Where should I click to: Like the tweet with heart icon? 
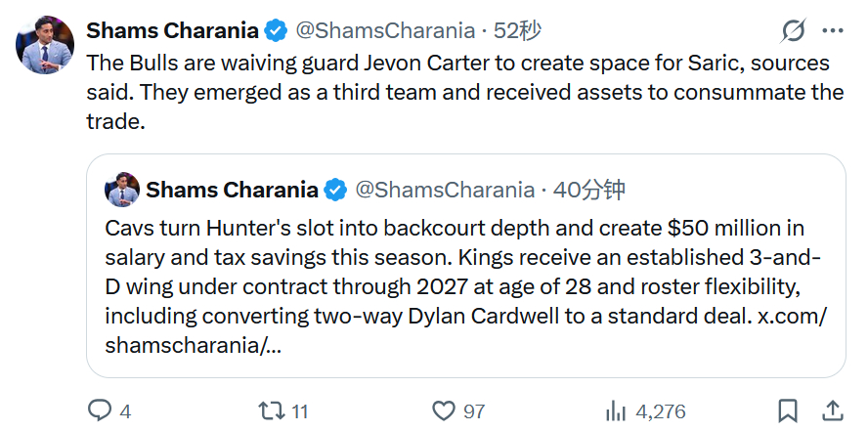(444, 410)
